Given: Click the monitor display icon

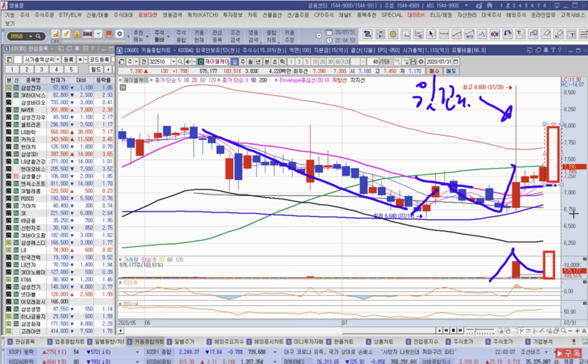Looking at the screenshot, I should coord(109,34).
